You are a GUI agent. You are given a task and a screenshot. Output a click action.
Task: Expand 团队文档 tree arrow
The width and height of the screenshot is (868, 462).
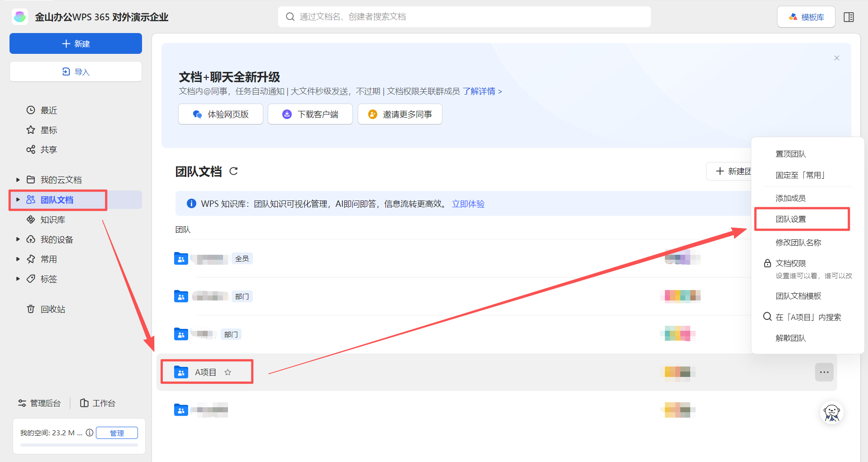(18, 200)
